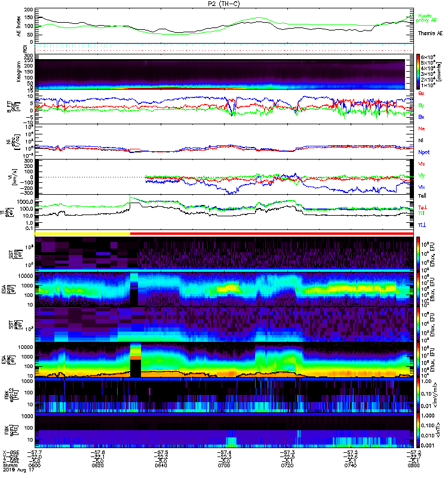This screenshot has width=448, height=478.
Task: Click the red segment of the region bar
Action: 272,234
